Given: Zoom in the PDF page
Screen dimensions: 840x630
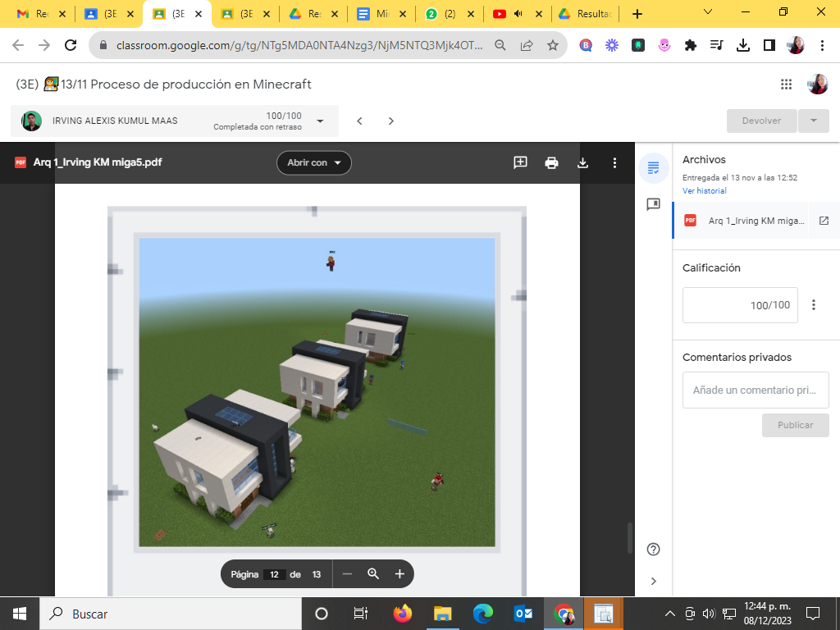Looking at the screenshot, I should 399,574.
